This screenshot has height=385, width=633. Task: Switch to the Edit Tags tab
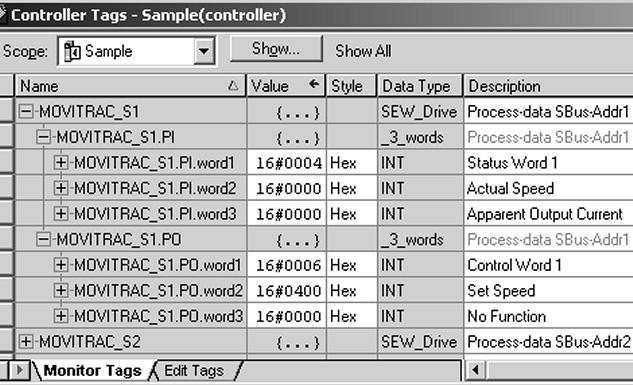194,370
